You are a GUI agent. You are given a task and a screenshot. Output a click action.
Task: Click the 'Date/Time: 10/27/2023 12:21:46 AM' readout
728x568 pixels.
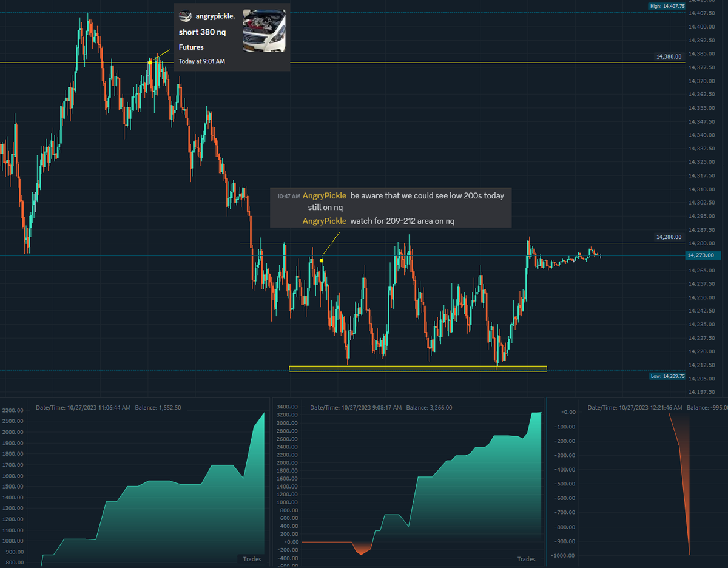tap(635, 408)
